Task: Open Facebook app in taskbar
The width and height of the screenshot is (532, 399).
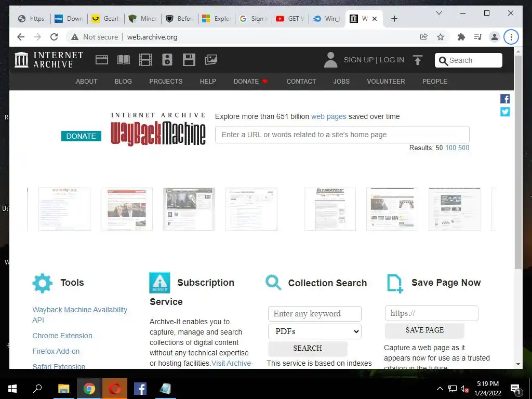Action: [x=140, y=389]
